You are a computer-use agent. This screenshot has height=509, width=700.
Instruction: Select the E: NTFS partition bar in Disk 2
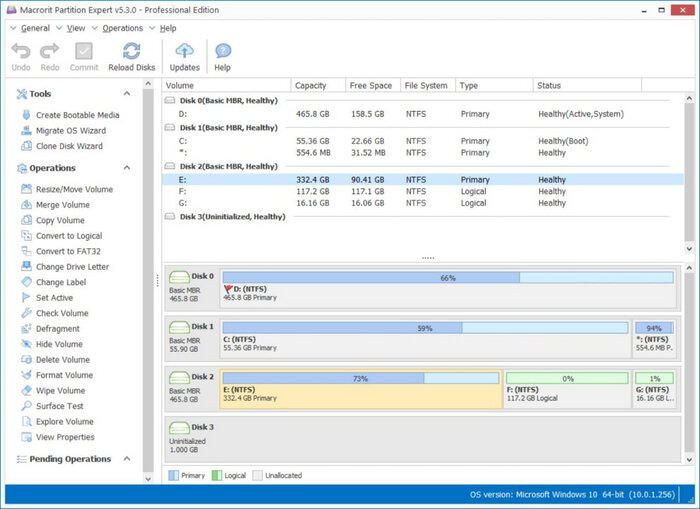pos(360,392)
